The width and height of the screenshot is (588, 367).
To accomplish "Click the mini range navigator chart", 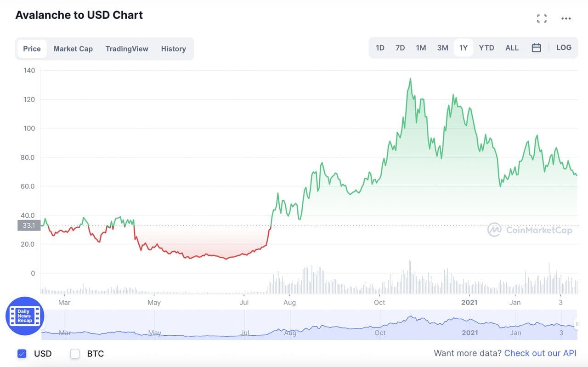I will (x=308, y=325).
